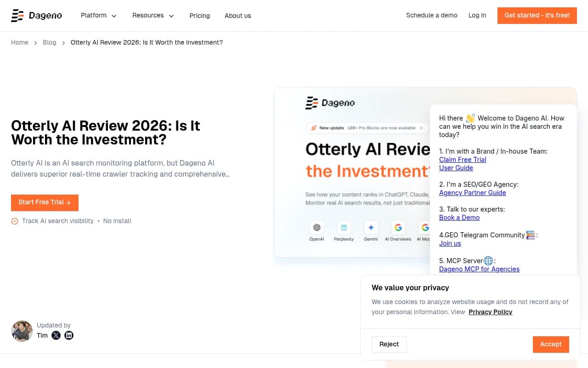Viewport: 588px width, 368px height.
Task: Click the Start Free Trial button
Action: pos(45,202)
